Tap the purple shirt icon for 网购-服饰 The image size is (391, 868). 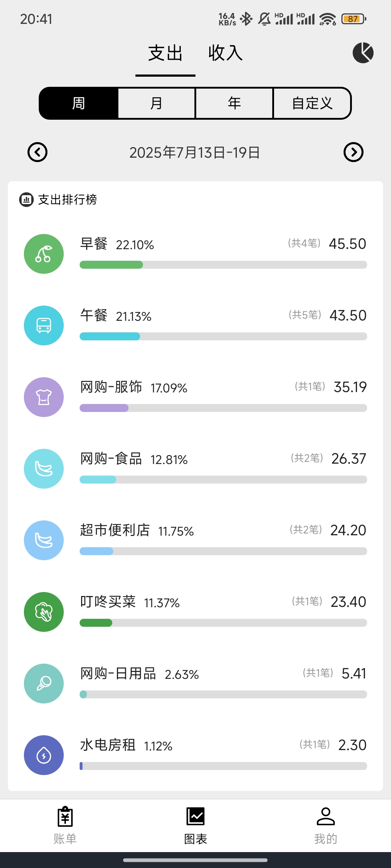pyautogui.click(x=44, y=397)
